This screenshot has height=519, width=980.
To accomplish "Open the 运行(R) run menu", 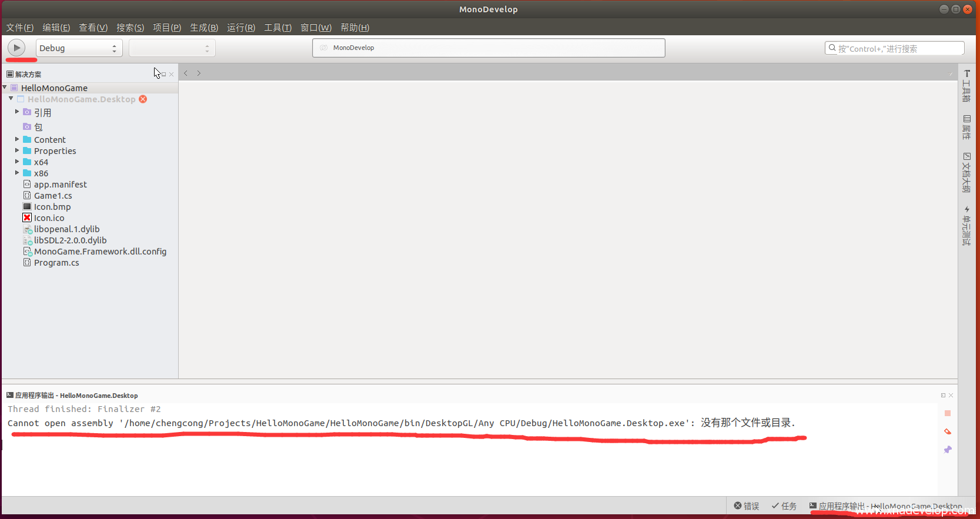I will pos(240,28).
